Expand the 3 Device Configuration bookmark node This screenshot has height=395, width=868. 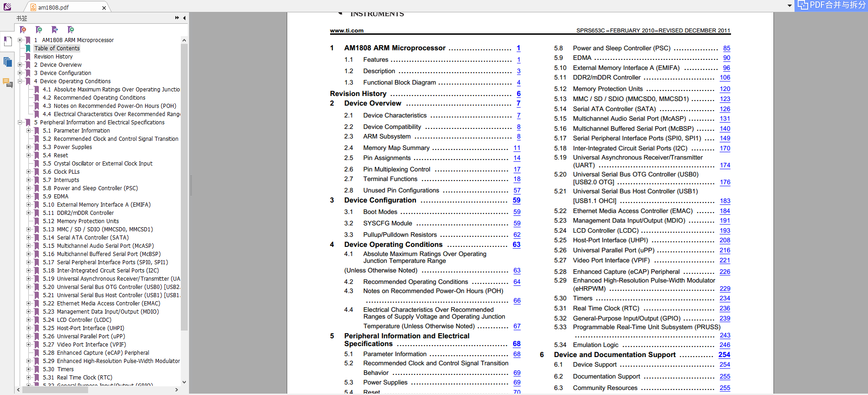click(x=20, y=73)
